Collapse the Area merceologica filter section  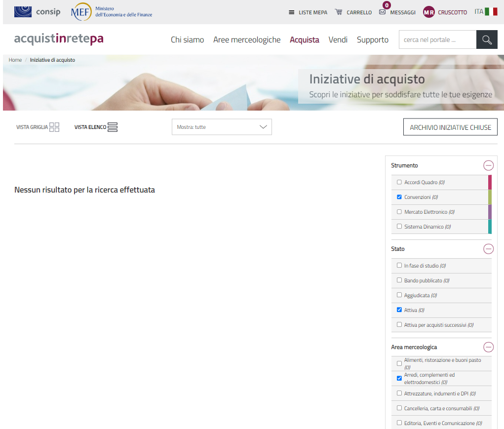[488, 347]
